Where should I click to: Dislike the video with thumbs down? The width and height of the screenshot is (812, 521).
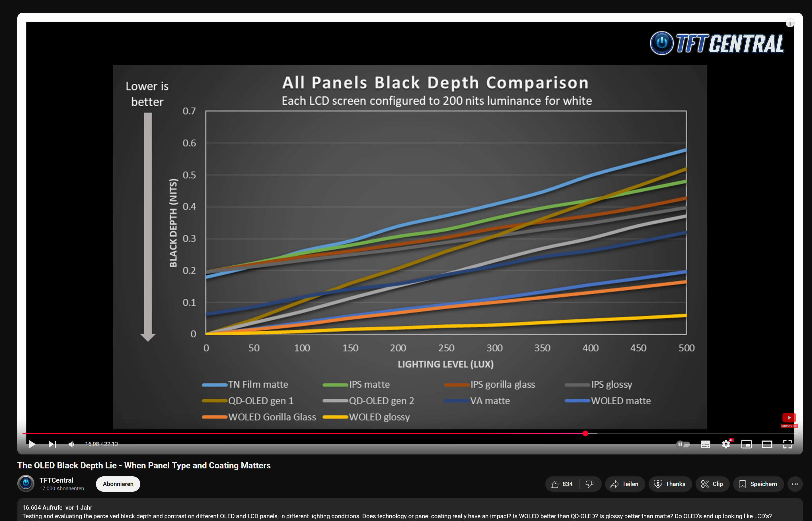590,484
